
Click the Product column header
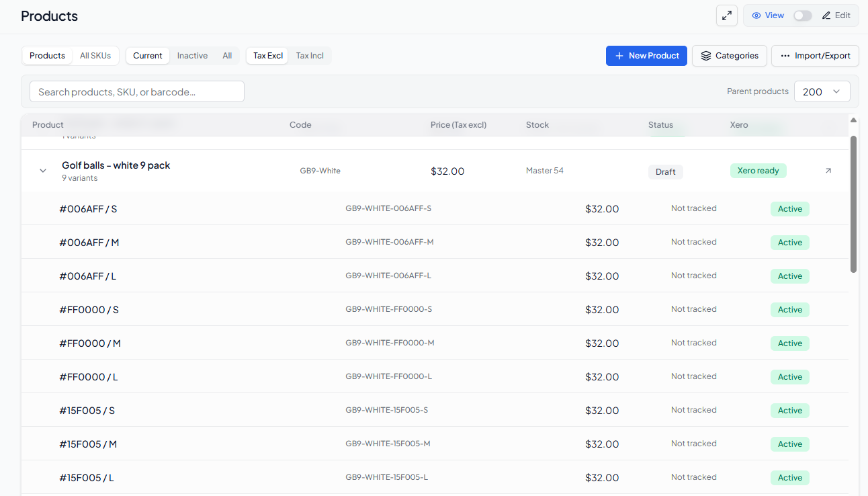(x=48, y=125)
